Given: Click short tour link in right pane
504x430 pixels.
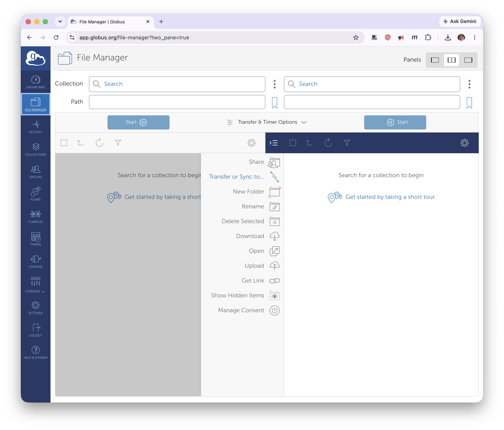Looking at the screenshot, I should click(390, 197).
